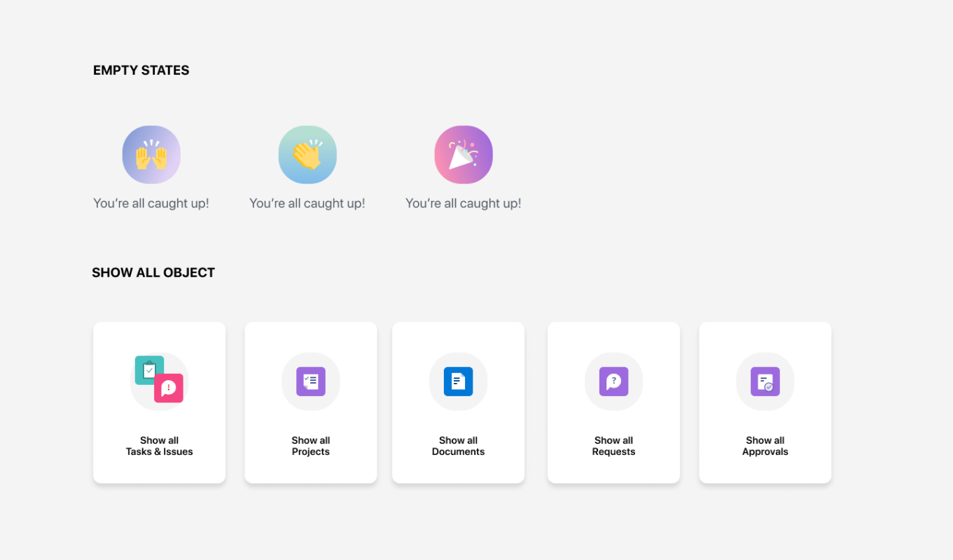Click the caught up text below raised hands
Image resolution: width=953 pixels, height=560 pixels.
pyautogui.click(x=151, y=204)
